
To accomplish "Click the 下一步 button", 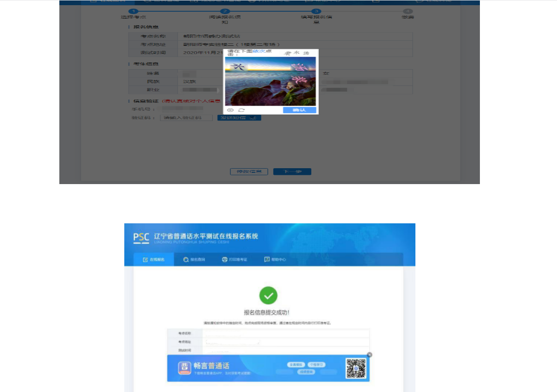I will [x=292, y=172].
